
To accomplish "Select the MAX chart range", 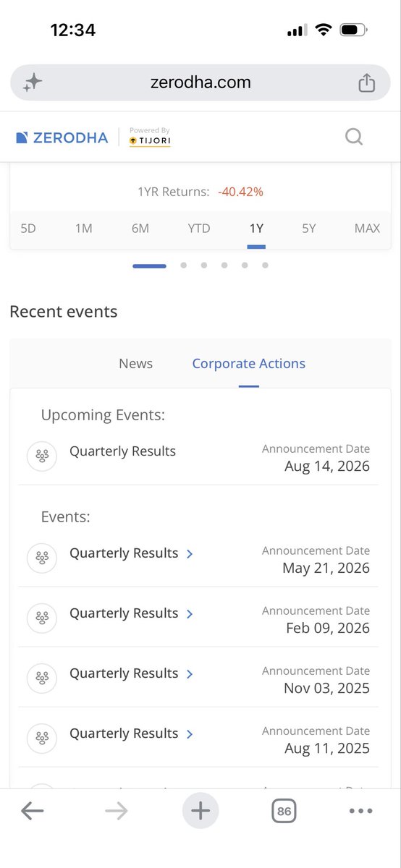I will (367, 228).
